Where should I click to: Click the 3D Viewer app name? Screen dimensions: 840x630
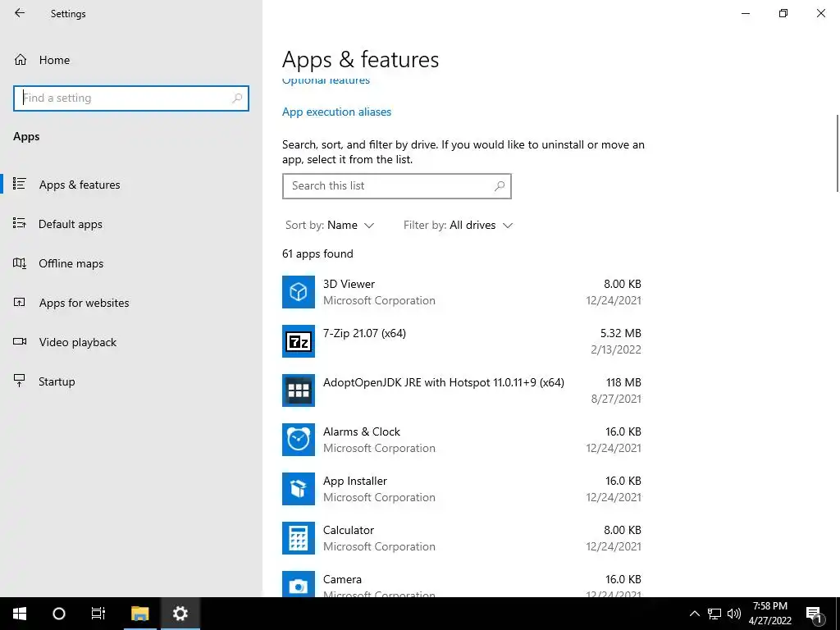click(x=349, y=284)
